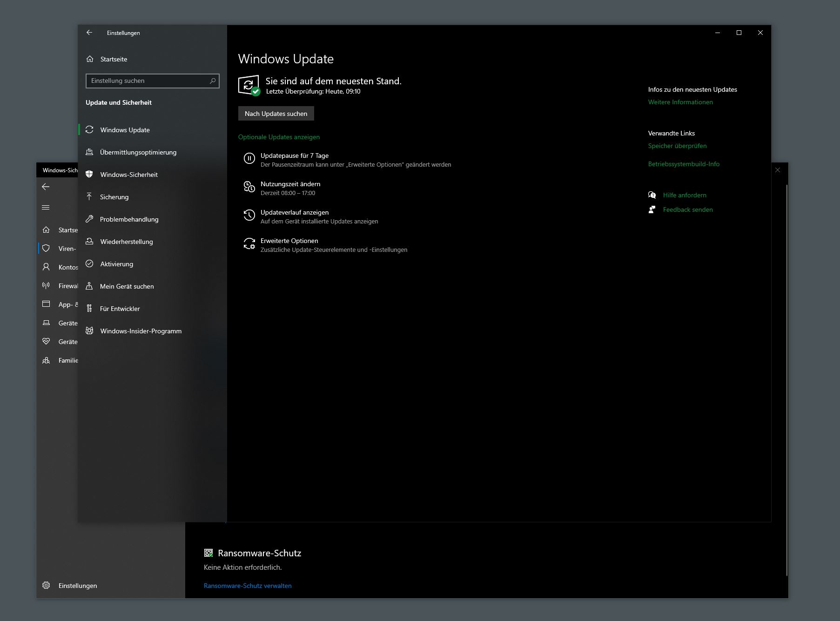This screenshot has height=621, width=840.
Task: Click the Ransomware-Schutz heading icon
Action: coord(208,553)
